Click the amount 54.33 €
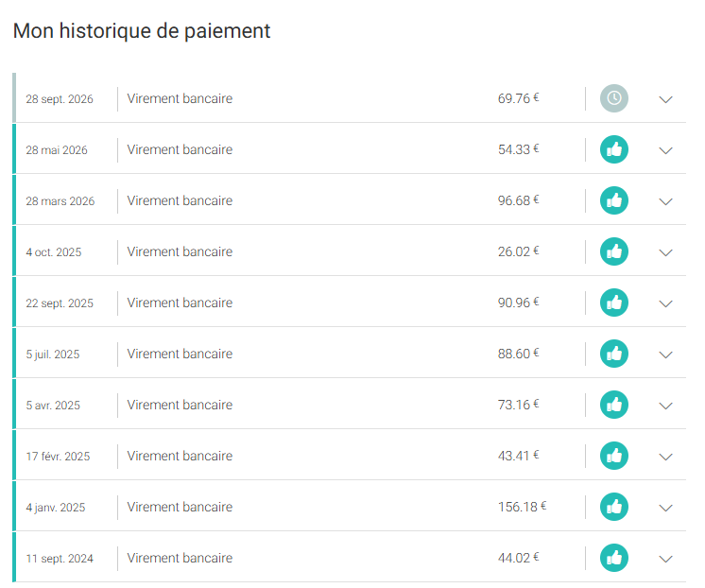705x588 pixels. pyautogui.click(x=518, y=149)
